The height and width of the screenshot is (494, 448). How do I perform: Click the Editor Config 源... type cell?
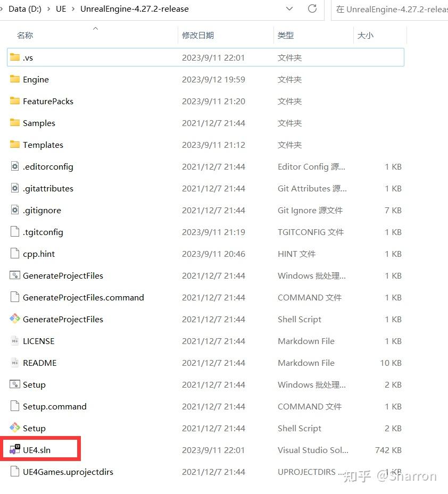311,166
